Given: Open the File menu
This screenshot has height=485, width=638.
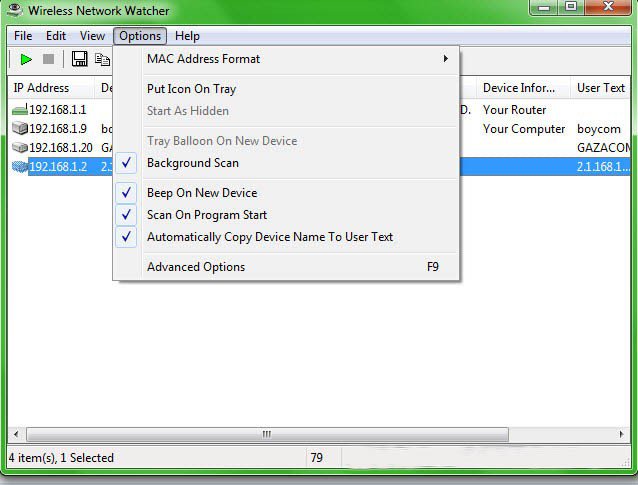Looking at the screenshot, I should 23,36.
